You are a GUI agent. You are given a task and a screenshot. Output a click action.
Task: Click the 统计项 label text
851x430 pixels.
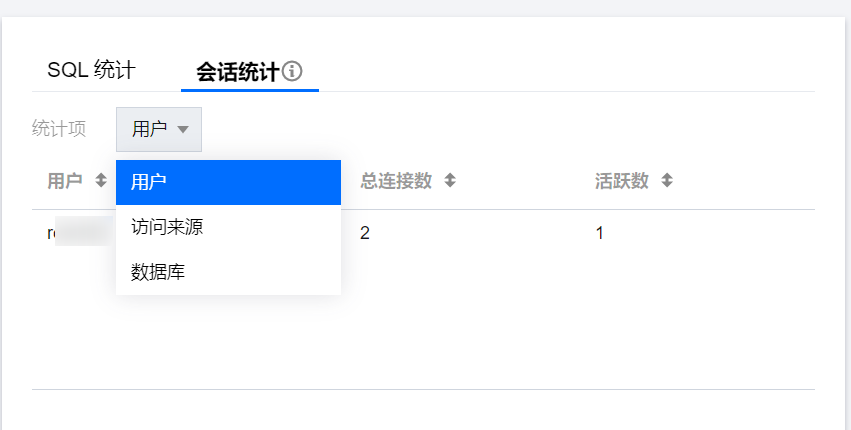pos(59,129)
